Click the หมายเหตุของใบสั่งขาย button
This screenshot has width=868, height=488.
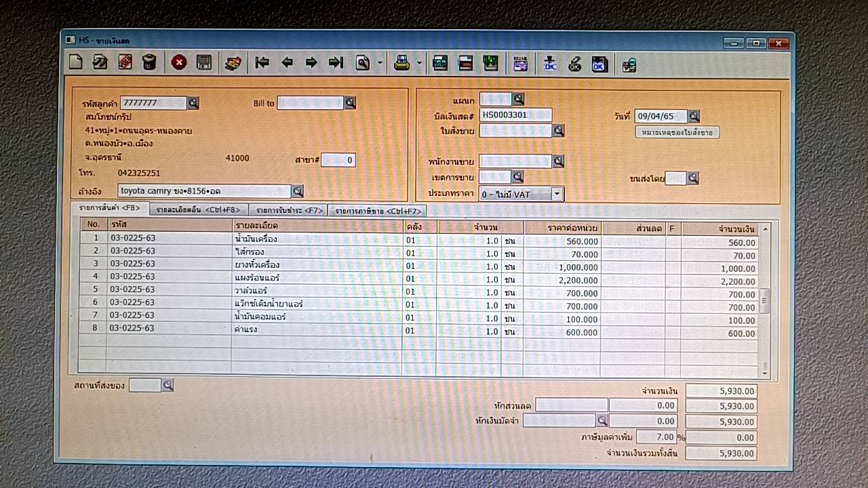677,132
